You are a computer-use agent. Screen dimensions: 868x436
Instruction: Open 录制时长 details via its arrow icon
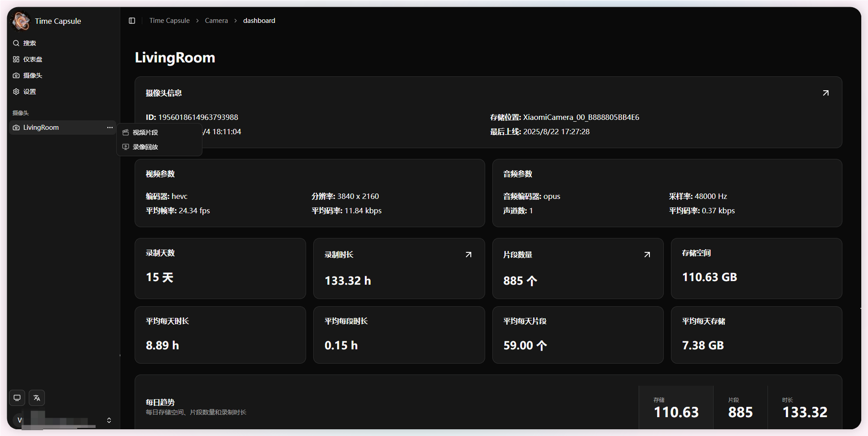[468, 254]
